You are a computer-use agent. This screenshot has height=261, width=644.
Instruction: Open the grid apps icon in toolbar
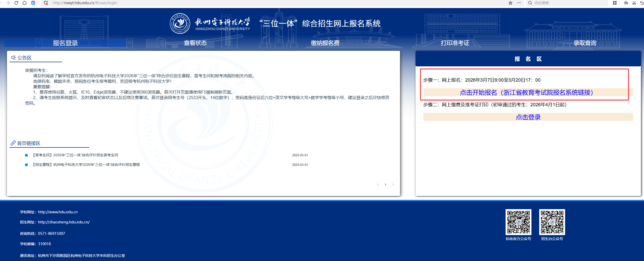pos(615,3)
